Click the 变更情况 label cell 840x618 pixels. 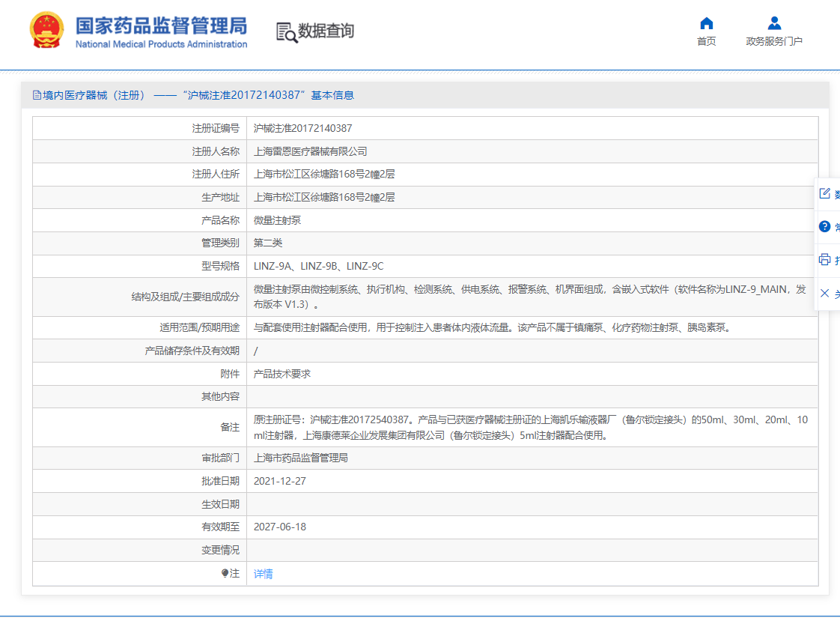pos(140,550)
